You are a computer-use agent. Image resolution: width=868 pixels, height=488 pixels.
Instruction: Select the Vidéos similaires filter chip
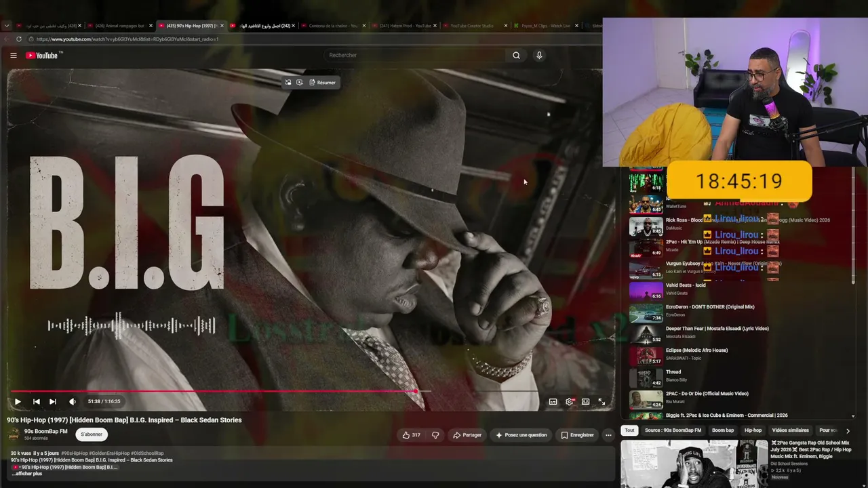coord(790,430)
